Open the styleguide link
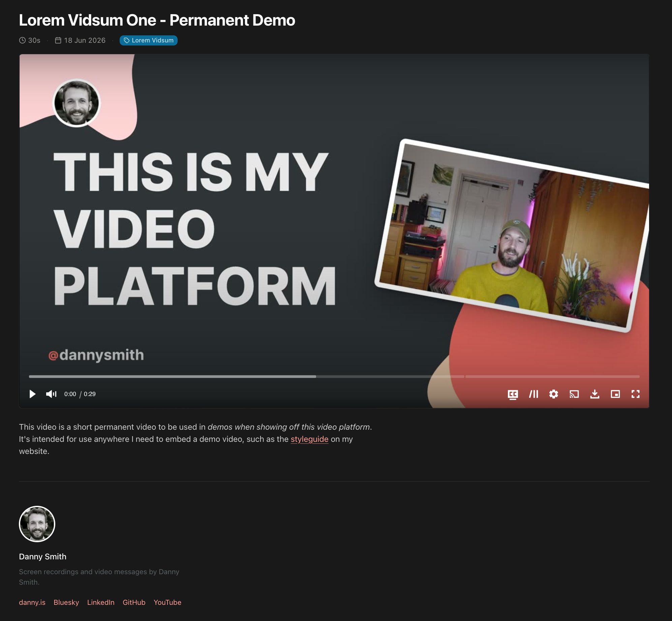 coord(309,439)
